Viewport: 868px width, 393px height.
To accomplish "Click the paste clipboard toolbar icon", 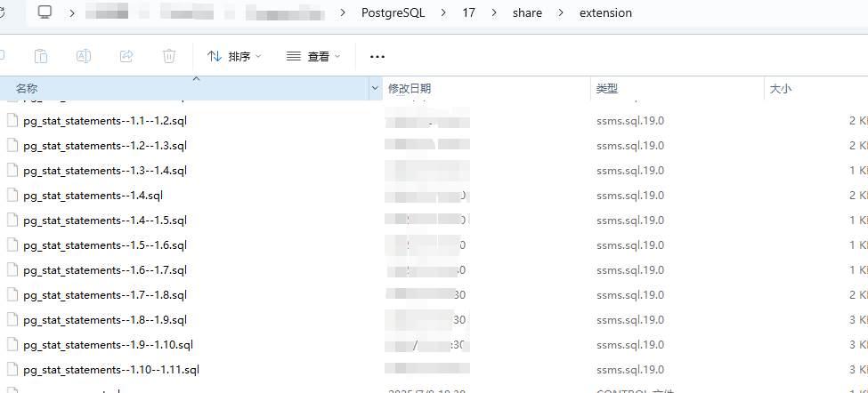I will tap(41, 56).
